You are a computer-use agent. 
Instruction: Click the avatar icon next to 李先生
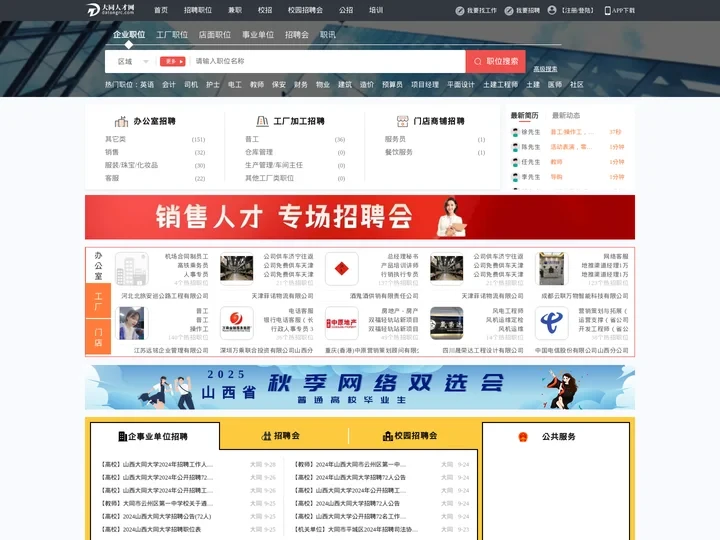[515, 177]
